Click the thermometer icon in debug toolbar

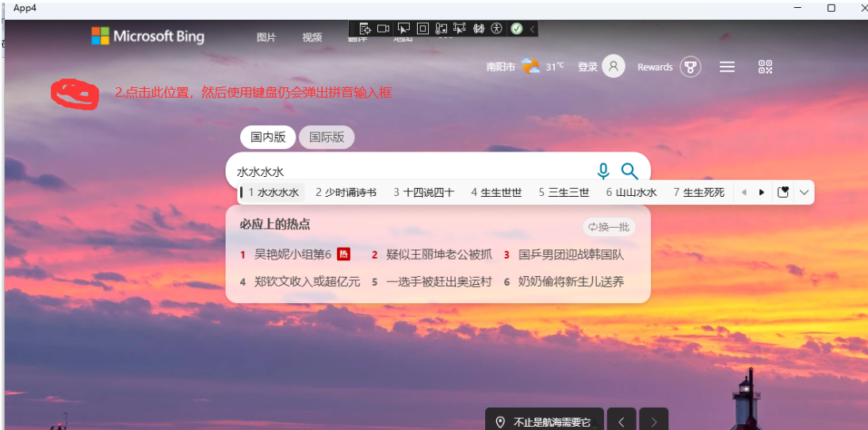pos(442,29)
